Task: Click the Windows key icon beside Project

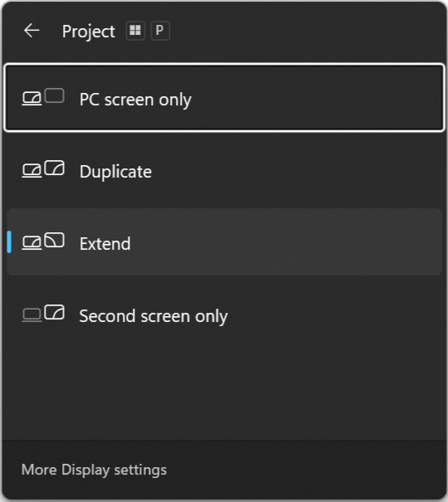Action: tap(135, 31)
